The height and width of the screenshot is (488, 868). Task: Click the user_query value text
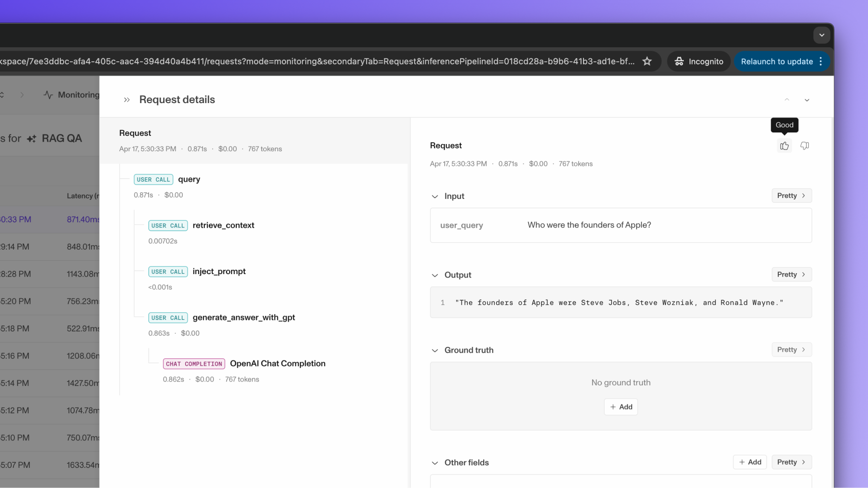(x=589, y=225)
